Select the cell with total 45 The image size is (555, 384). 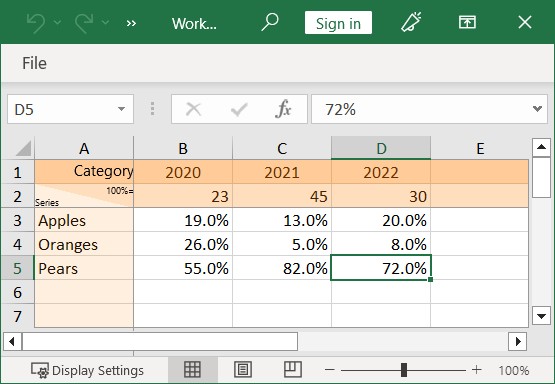[x=282, y=196]
